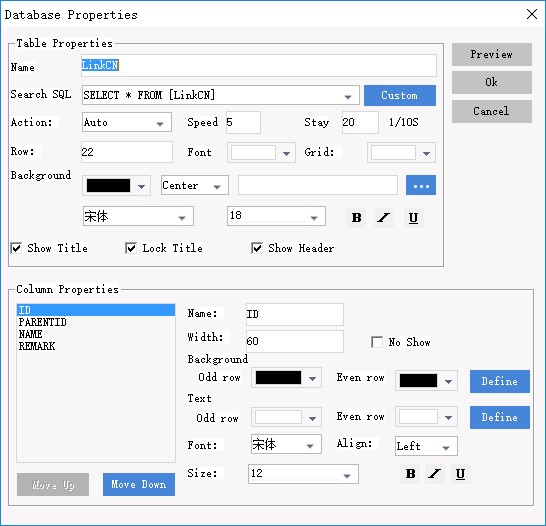The width and height of the screenshot is (546, 526).
Task: Toggle italic in Column Properties section
Action: [x=435, y=473]
